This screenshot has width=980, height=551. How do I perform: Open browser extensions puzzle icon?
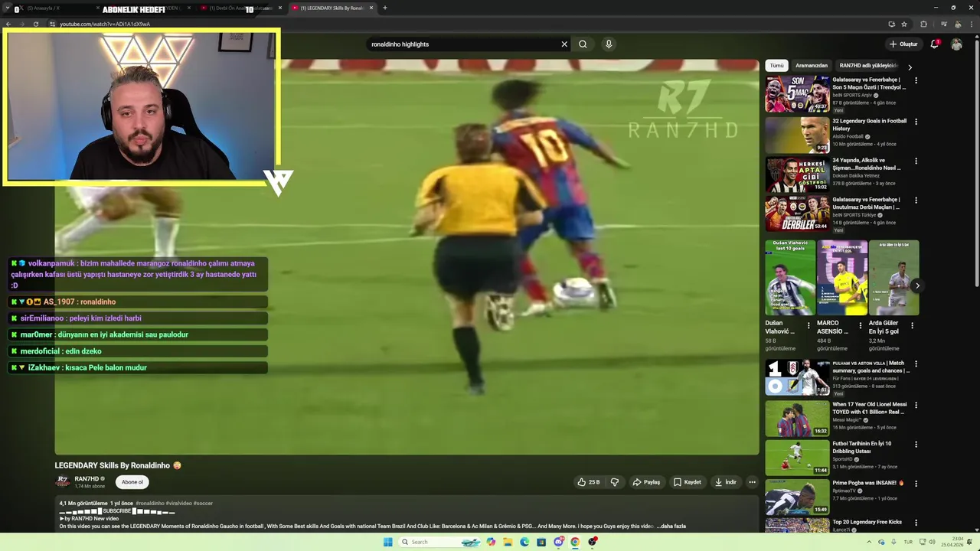click(x=923, y=24)
